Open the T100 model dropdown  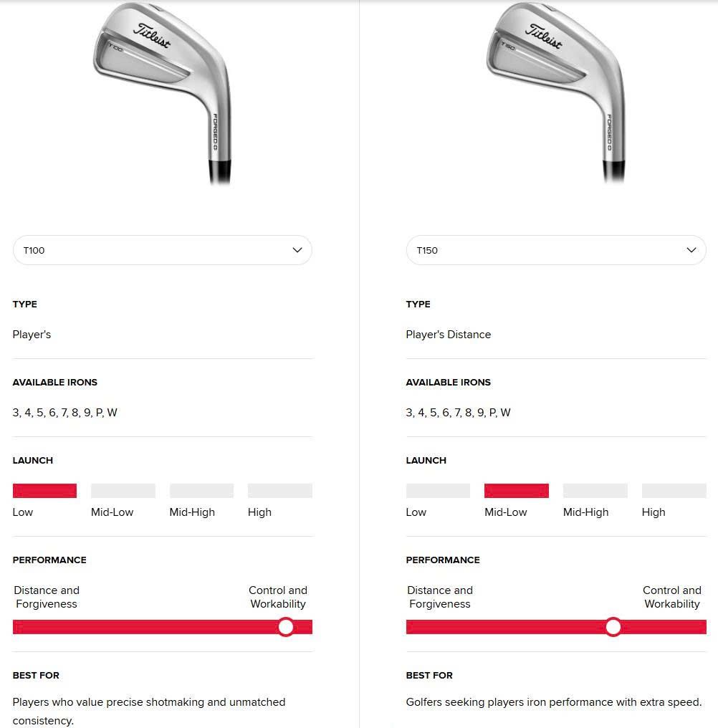click(163, 251)
